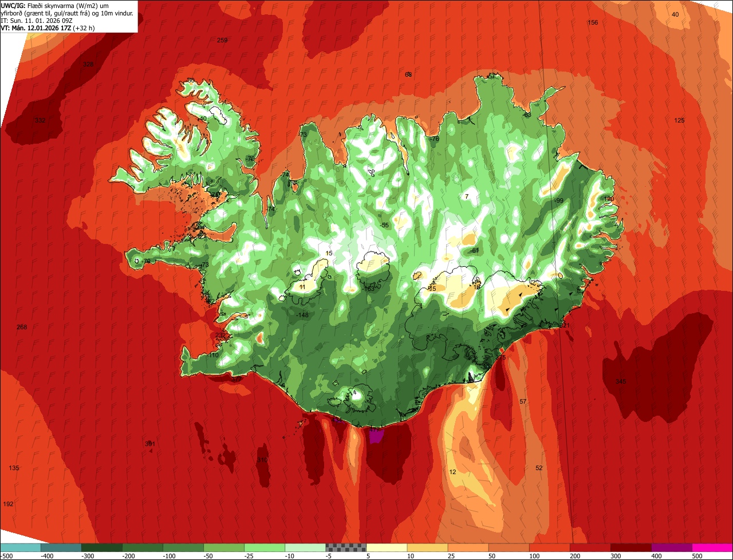
Task: Click the initial time 'IT: Sun. 11. 01. 2026 09Z'
Action: 36,20
